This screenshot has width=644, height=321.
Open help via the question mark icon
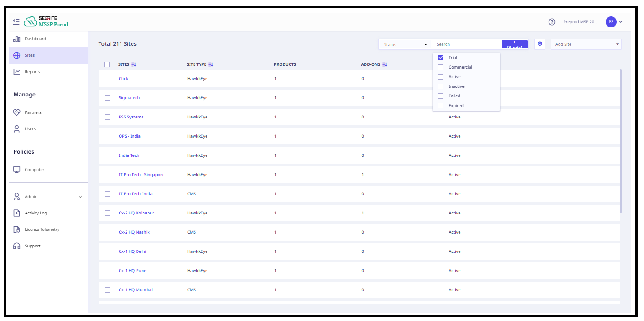tap(552, 22)
